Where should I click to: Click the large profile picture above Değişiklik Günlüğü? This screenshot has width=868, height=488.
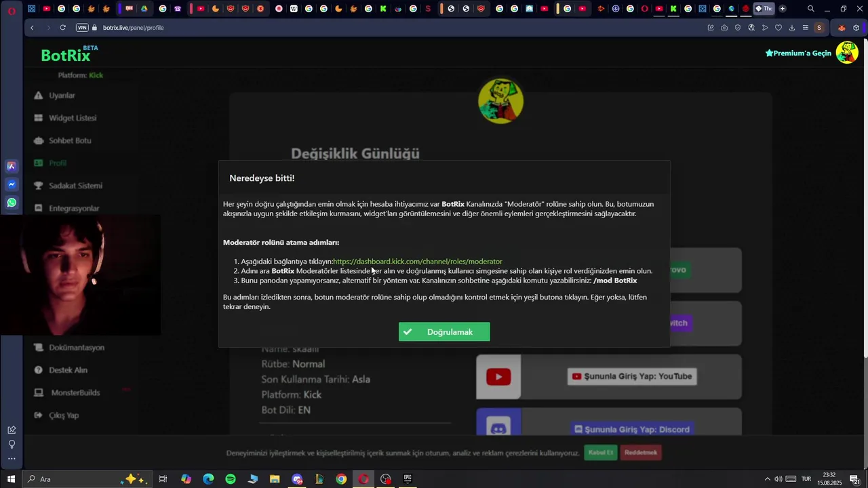coord(500,101)
